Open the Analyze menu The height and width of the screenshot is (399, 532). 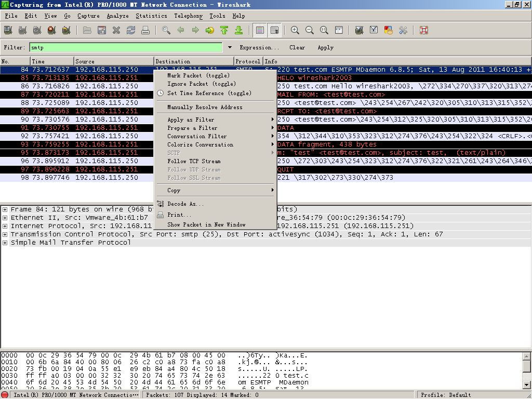coord(118,16)
